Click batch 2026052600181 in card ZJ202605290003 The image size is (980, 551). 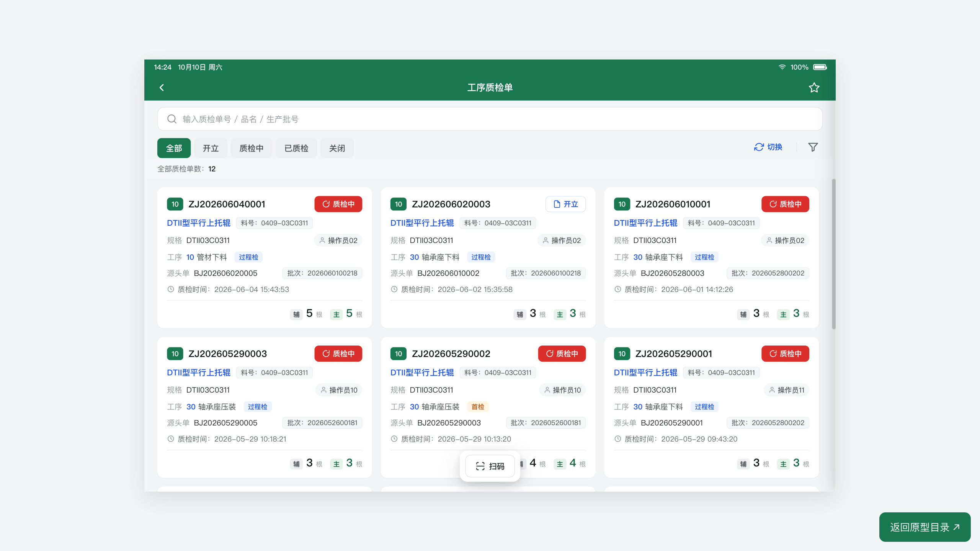tap(322, 423)
